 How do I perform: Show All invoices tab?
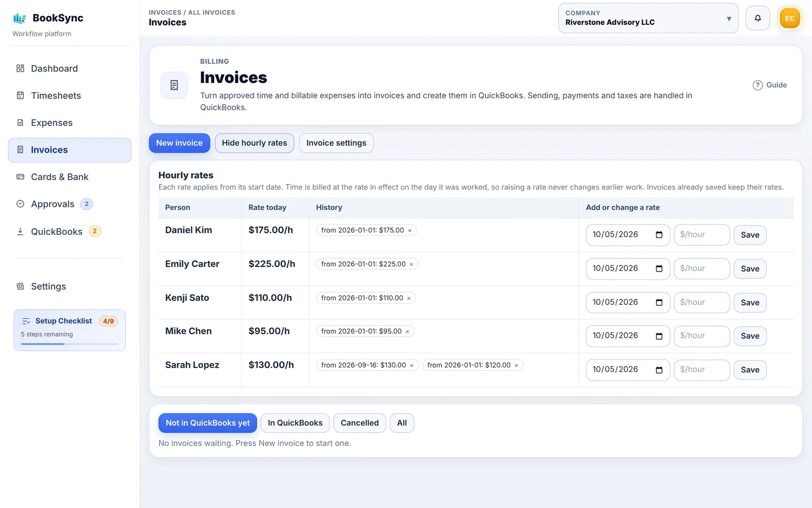pos(402,423)
